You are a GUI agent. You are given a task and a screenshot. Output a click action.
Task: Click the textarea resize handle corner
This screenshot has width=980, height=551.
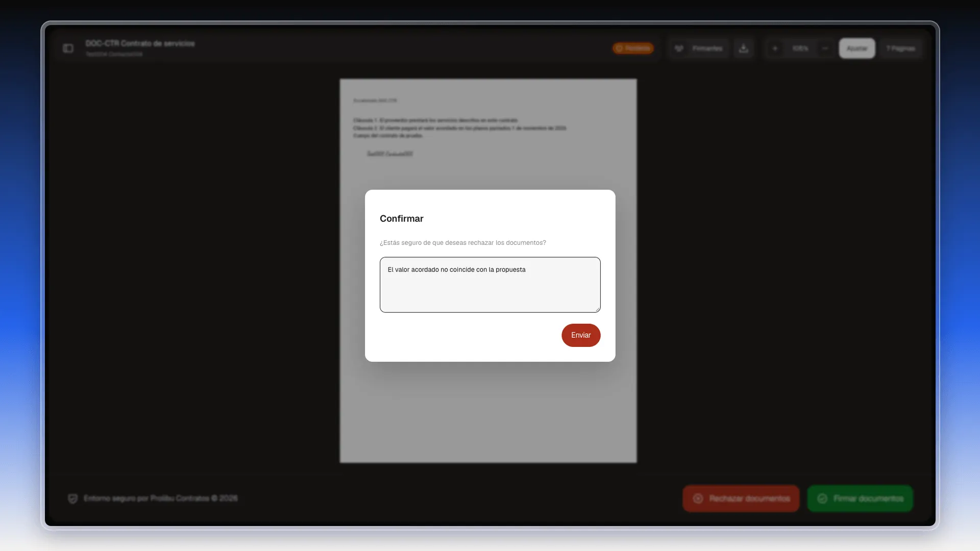pyautogui.click(x=597, y=309)
